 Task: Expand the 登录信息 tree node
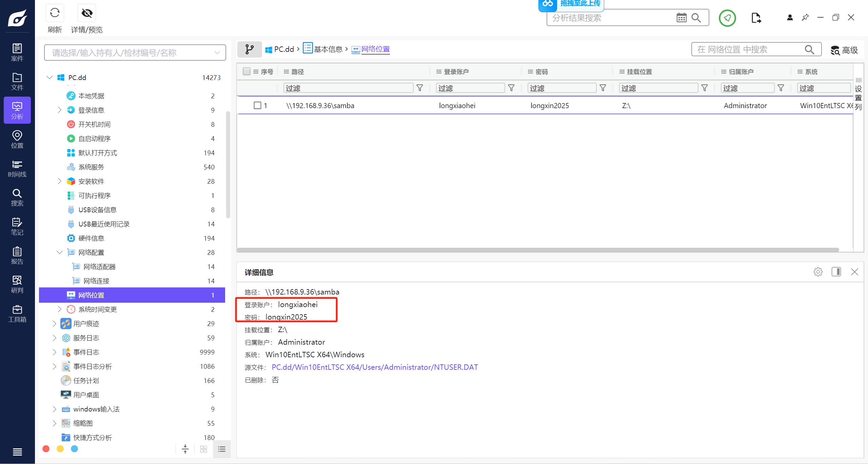coord(60,110)
